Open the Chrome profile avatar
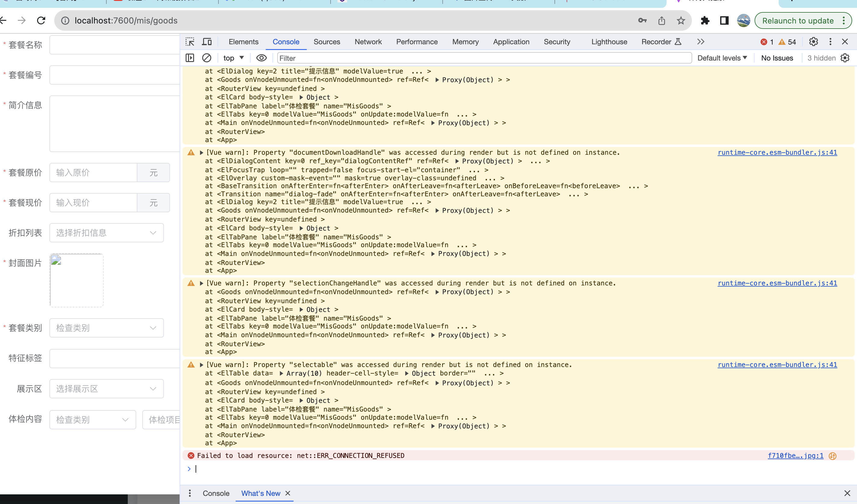 point(743,21)
